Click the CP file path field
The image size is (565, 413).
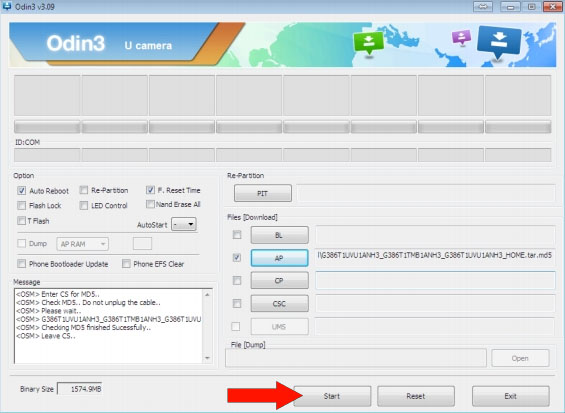435,280
